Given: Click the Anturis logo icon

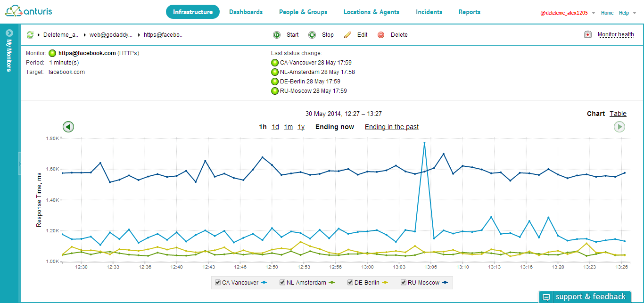Looking at the screenshot, I should (14, 12).
